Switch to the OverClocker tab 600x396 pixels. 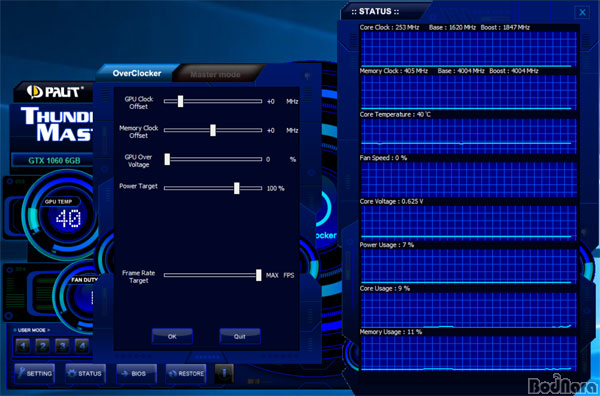click(x=137, y=73)
